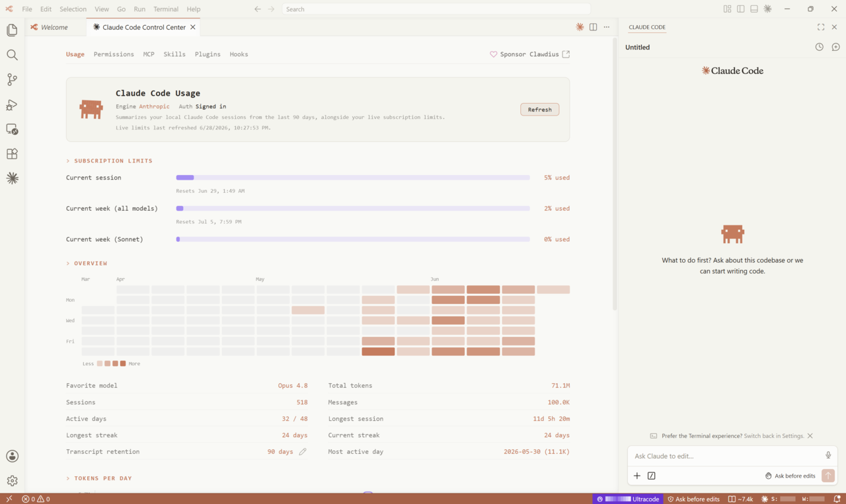The width and height of the screenshot is (846, 504).
Task: Click the microphone voice input icon
Action: tap(828, 455)
